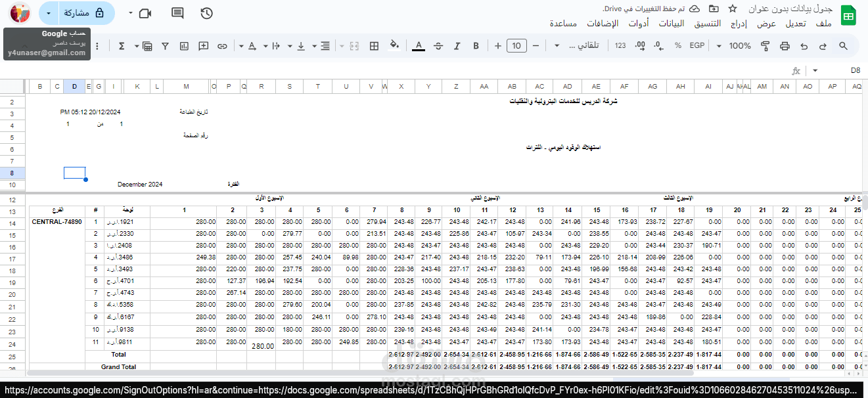
Task: Select the column D header
Action: (x=74, y=87)
